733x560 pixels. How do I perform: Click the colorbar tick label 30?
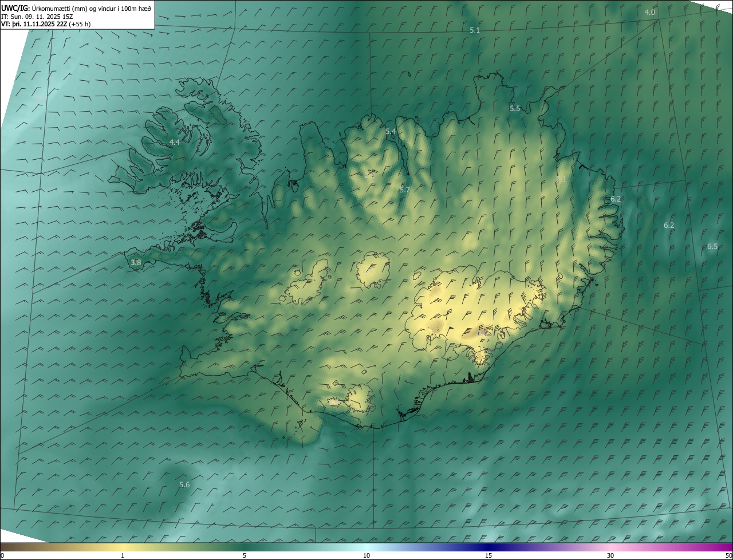point(610,555)
